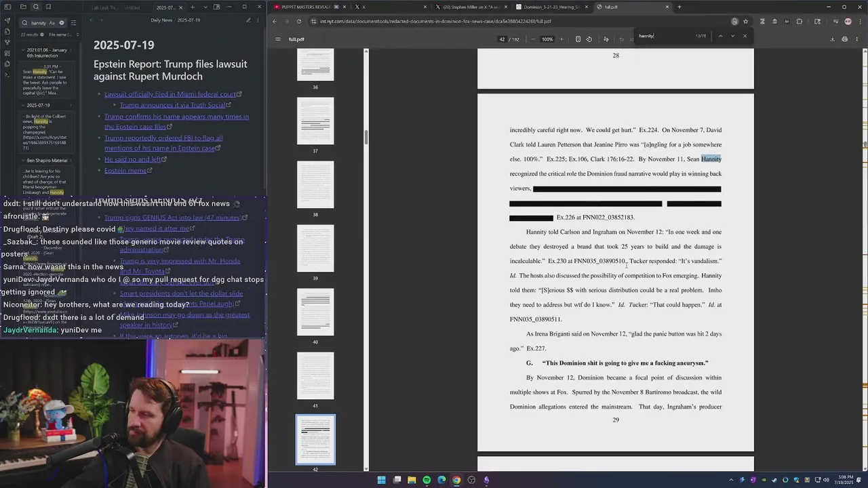Click 'Daily News' breadcrumb in Obsidian
868x488 pixels.
point(161,20)
